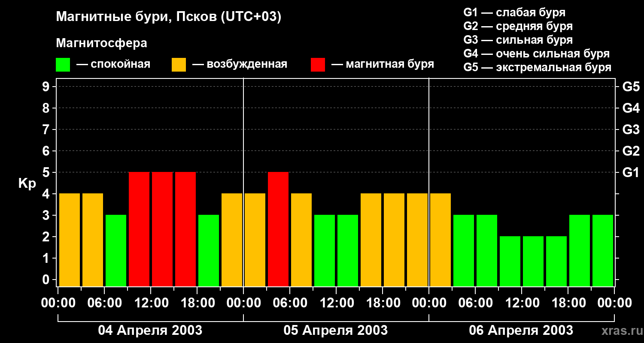Click the G3 marker on right axis
The height and width of the screenshot is (343, 644).
pyautogui.click(x=631, y=129)
